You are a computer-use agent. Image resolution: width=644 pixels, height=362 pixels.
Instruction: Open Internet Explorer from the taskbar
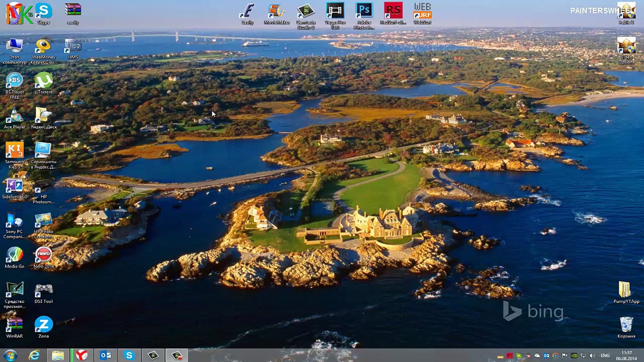point(34,355)
